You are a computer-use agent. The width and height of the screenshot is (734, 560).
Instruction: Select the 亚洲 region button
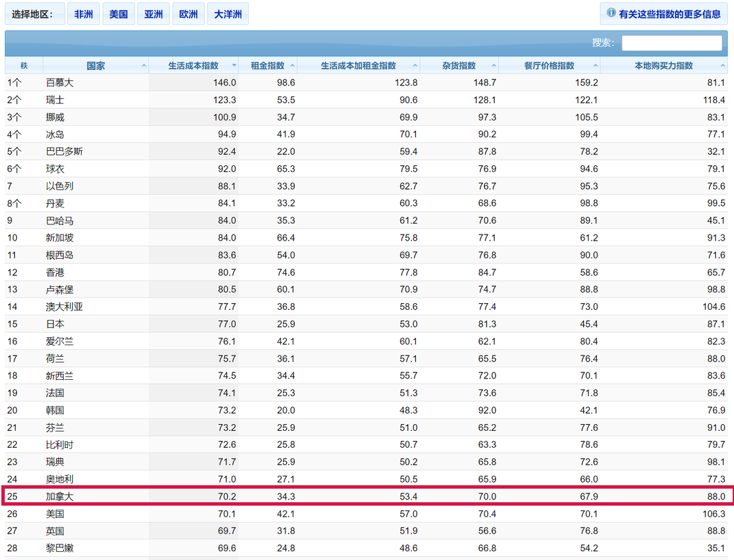pos(153,14)
